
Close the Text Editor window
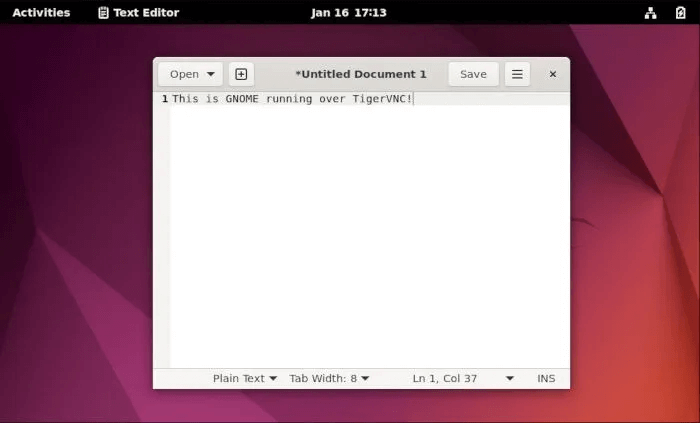[553, 74]
